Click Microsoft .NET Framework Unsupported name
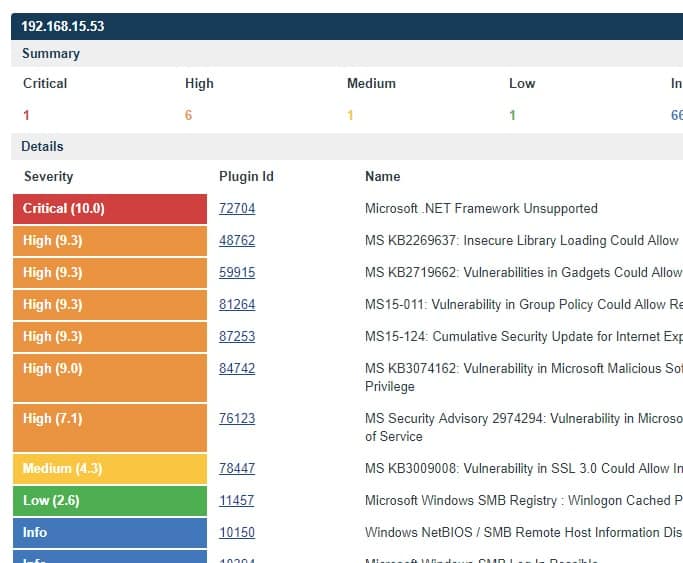683x563 pixels. pos(481,209)
